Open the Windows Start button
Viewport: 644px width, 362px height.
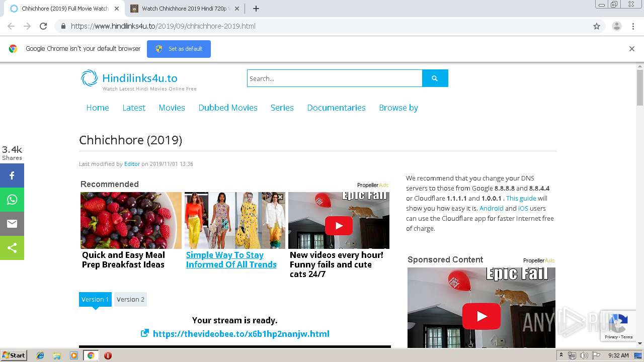(14, 355)
